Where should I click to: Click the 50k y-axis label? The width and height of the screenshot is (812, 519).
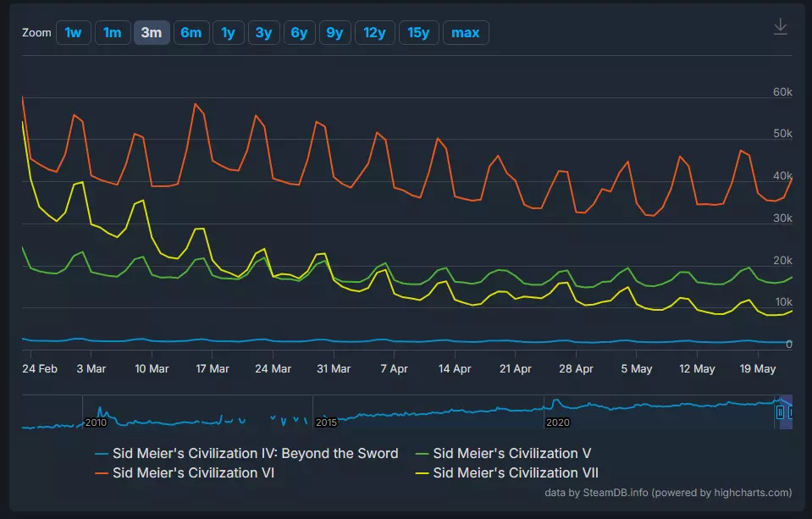782,134
